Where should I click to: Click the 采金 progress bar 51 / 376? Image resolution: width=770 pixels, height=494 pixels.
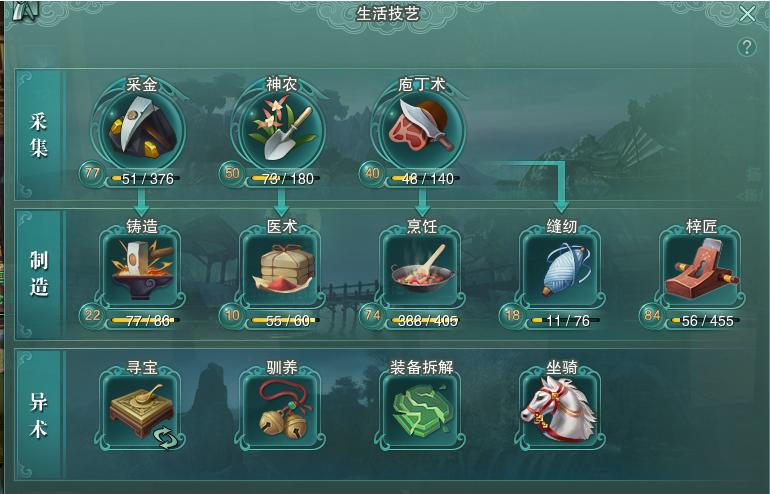coord(145,179)
